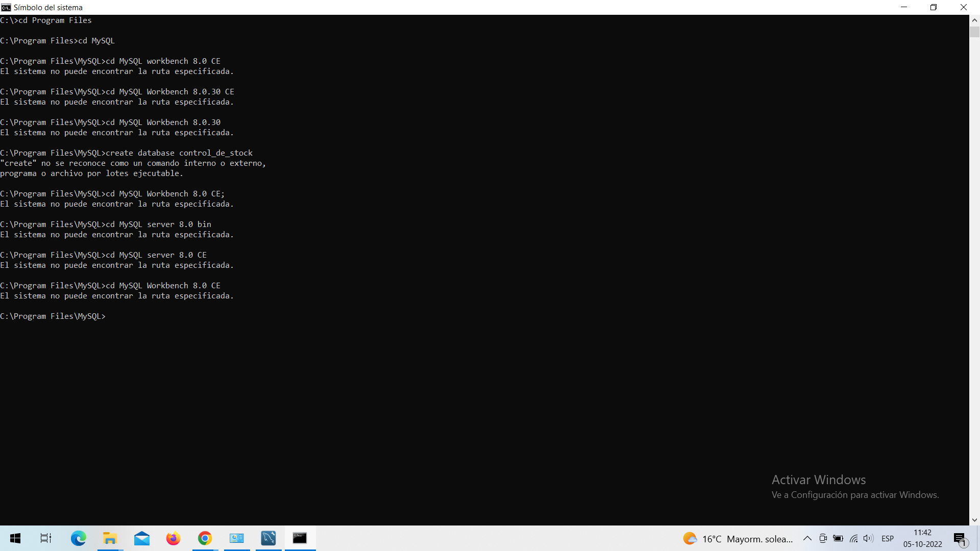Click the 'programa o archivo por lotes' line
The width and height of the screenshot is (980, 551).
[x=92, y=173]
